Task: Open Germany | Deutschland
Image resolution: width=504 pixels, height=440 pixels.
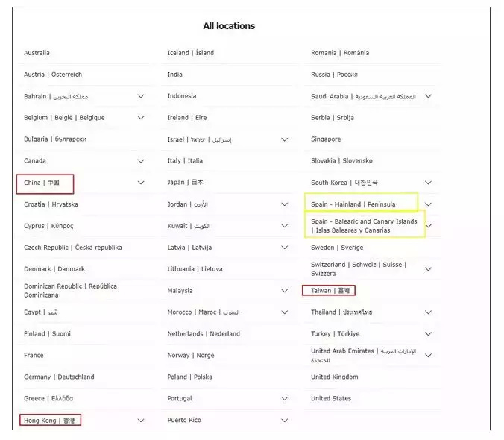Action: click(x=59, y=377)
